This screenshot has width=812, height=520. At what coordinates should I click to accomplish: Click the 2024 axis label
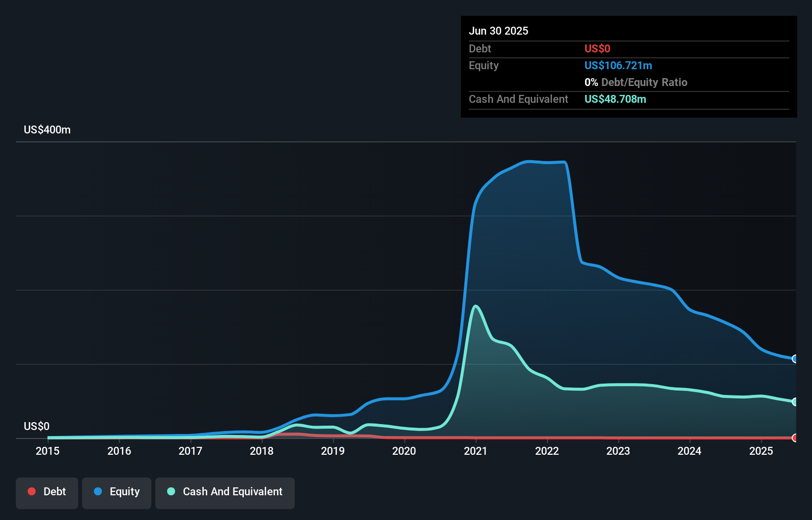coord(689,451)
